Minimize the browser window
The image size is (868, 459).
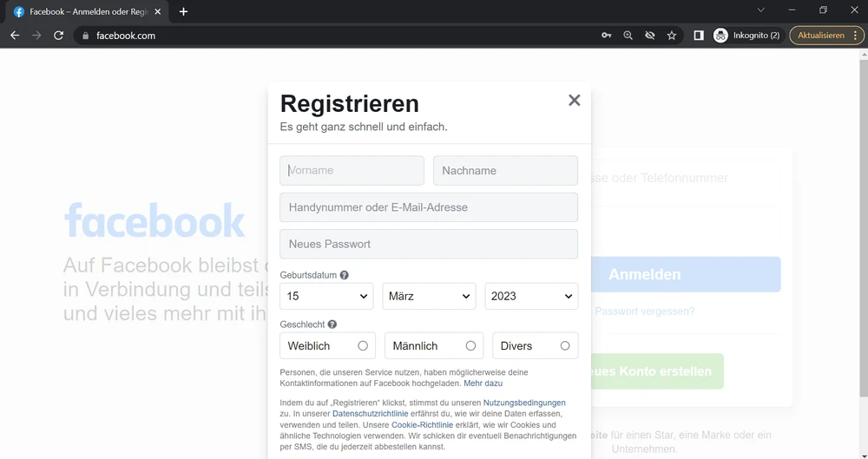(792, 10)
